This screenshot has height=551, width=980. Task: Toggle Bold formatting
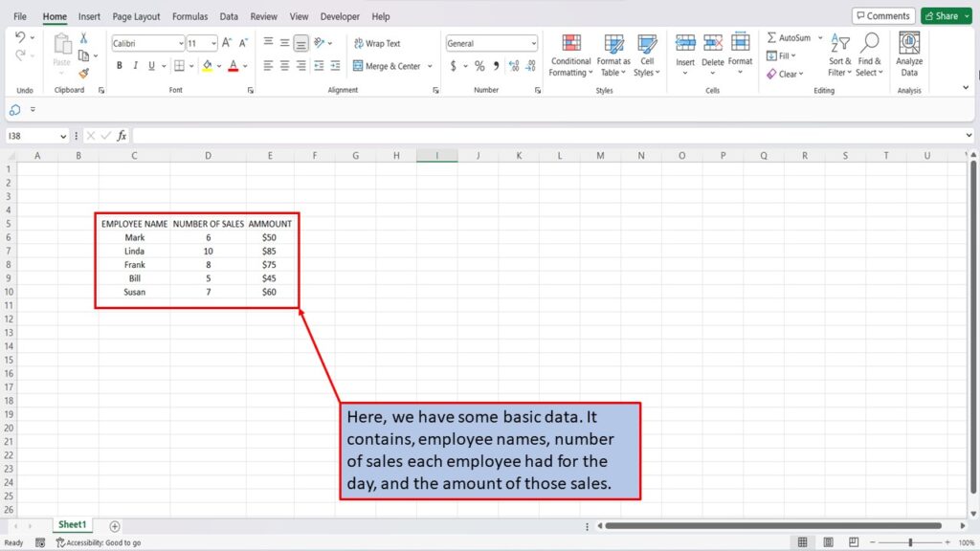(120, 65)
